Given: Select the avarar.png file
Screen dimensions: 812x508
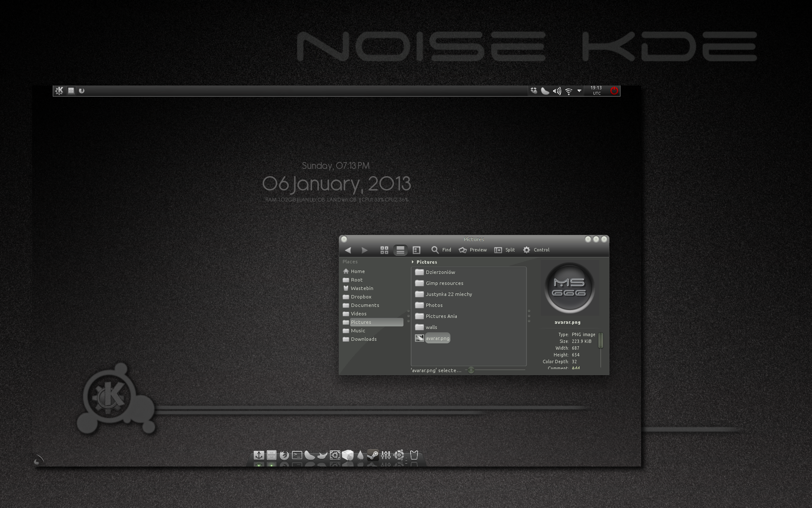Looking at the screenshot, I should click(x=432, y=338).
